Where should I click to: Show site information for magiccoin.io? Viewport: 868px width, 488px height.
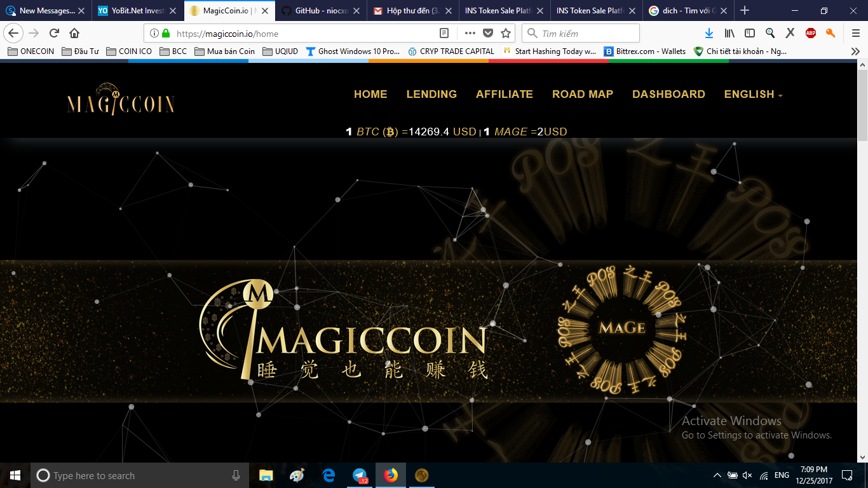click(x=154, y=33)
